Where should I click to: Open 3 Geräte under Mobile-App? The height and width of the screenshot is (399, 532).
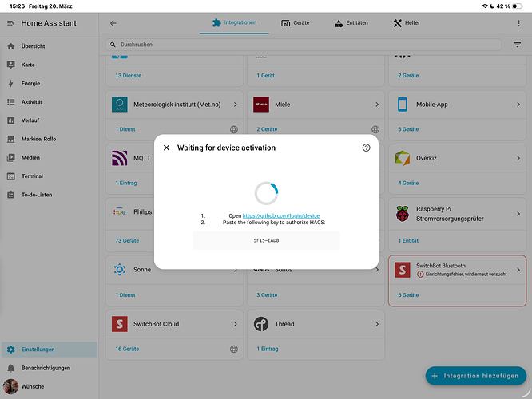pyautogui.click(x=408, y=129)
